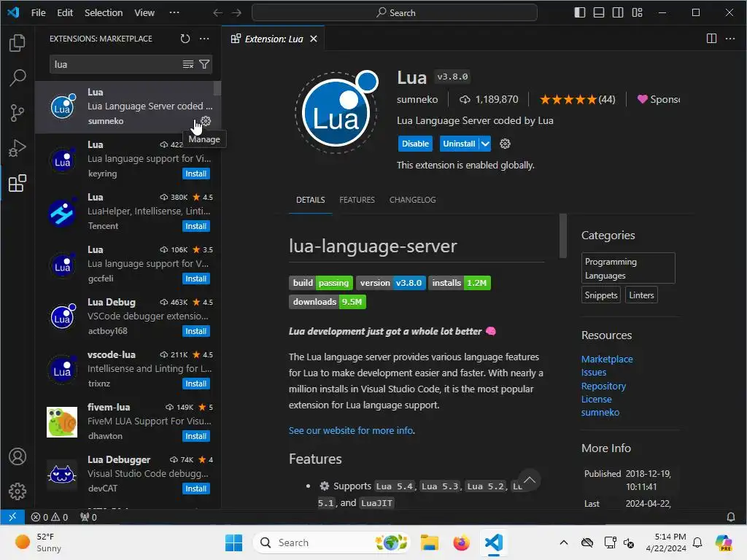The image size is (747, 560).
Task: Install vscode-lua by trixnz
Action: click(196, 384)
